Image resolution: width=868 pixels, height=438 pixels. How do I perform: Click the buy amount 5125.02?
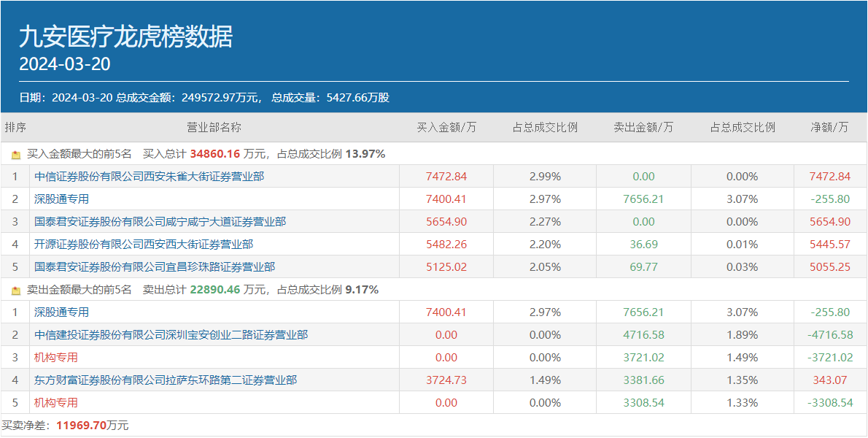pyautogui.click(x=446, y=267)
